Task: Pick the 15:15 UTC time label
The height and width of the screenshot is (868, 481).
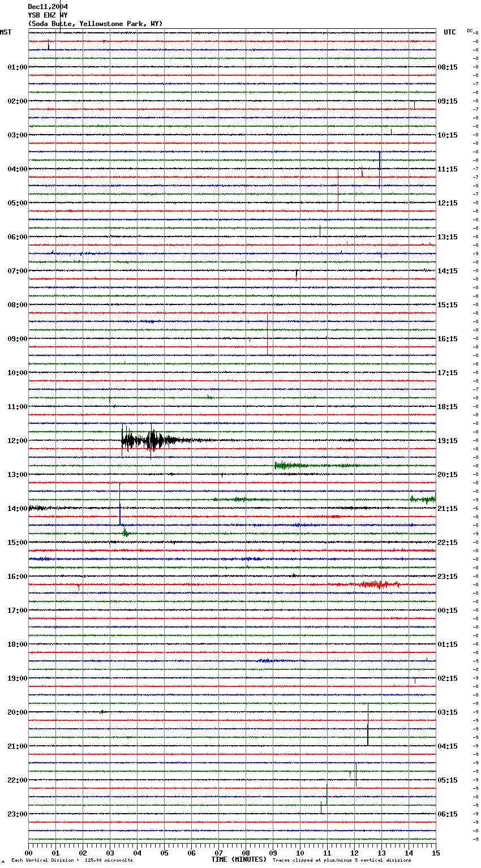Action: (448, 305)
